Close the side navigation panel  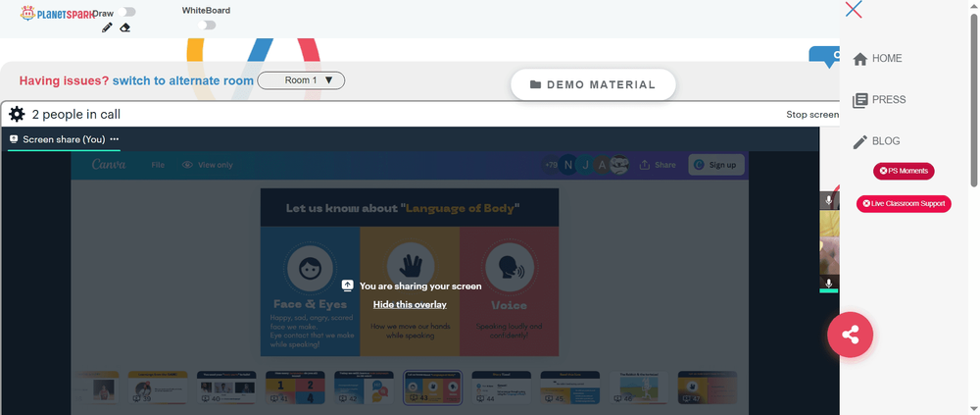pyautogui.click(x=854, y=10)
